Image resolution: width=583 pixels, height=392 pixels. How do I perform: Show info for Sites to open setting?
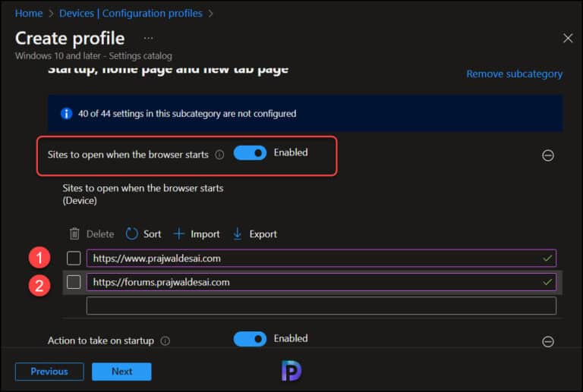point(219,155)
